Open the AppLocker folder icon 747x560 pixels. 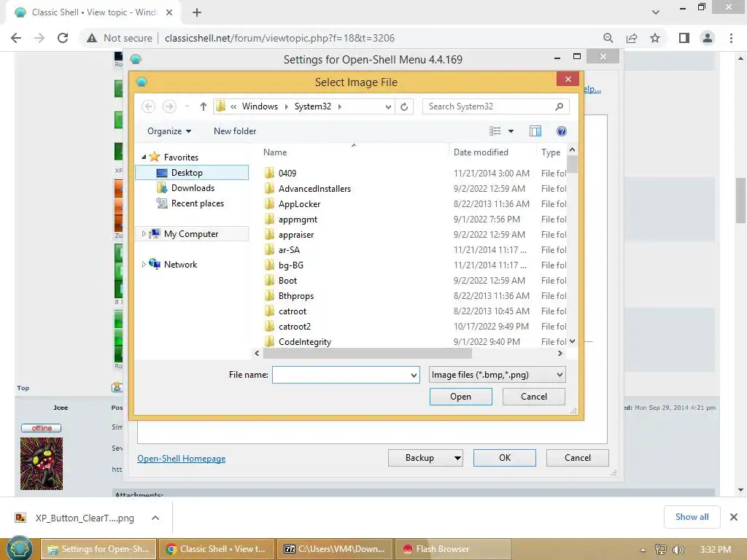coord(269,204)
